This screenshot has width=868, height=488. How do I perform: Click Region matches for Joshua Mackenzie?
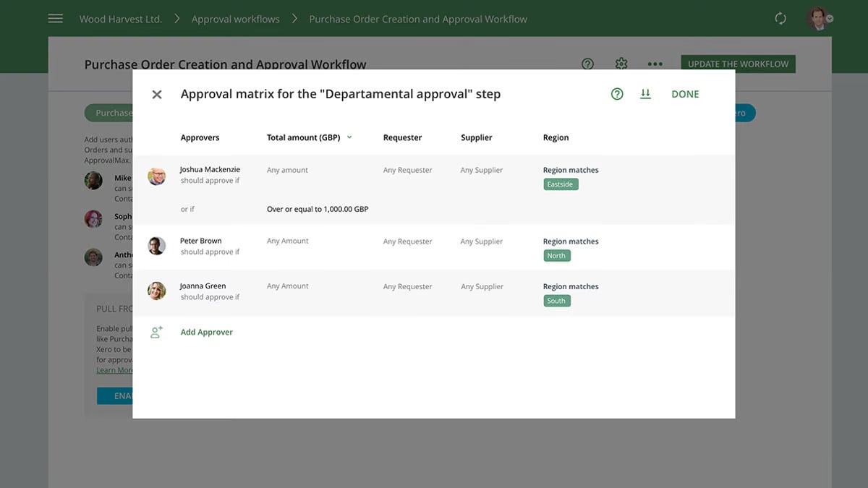tap(571, 170)
